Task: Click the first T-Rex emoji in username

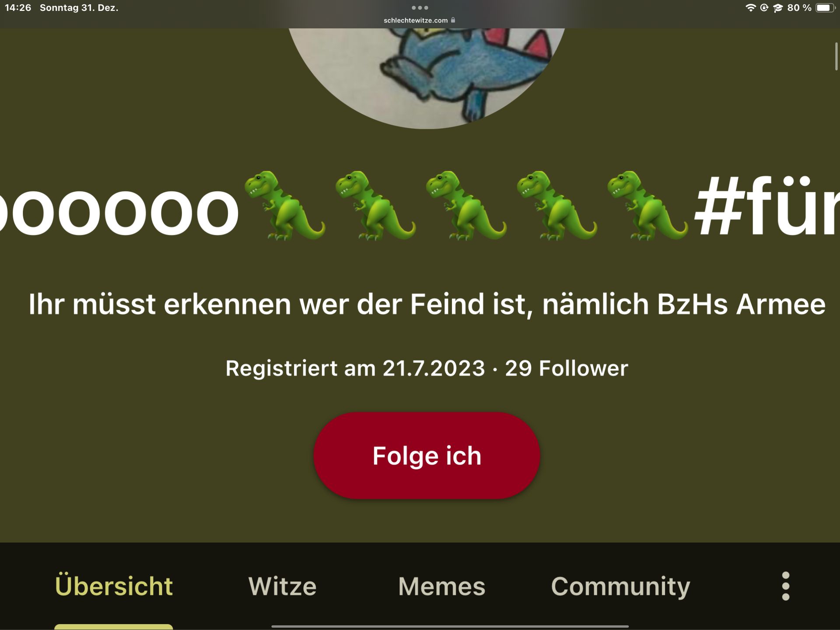Action: (284, 206)
